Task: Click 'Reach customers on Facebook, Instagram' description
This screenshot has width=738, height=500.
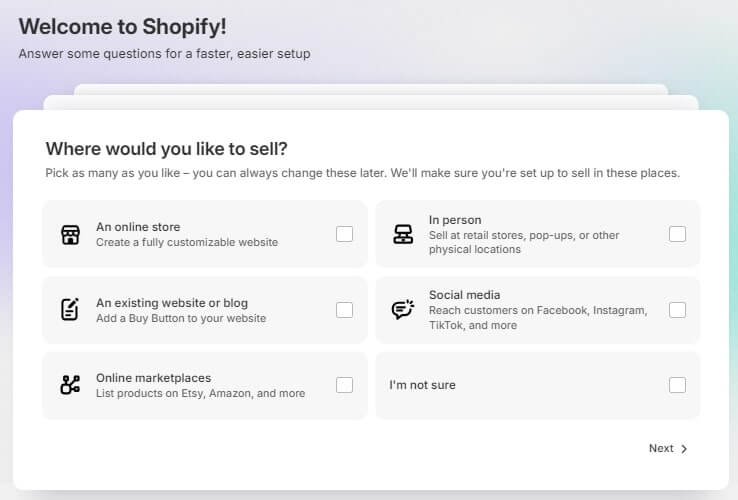Action: (538, 318)
